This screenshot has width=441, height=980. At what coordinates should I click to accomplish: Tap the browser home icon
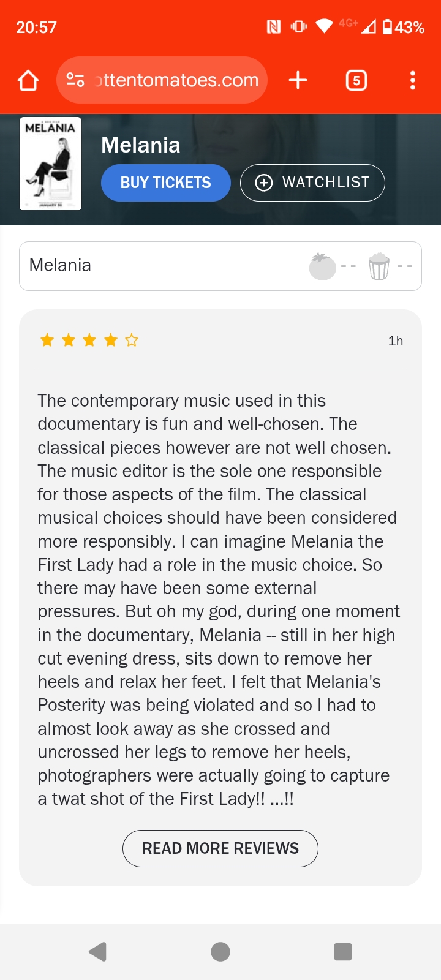coord(28,80)
